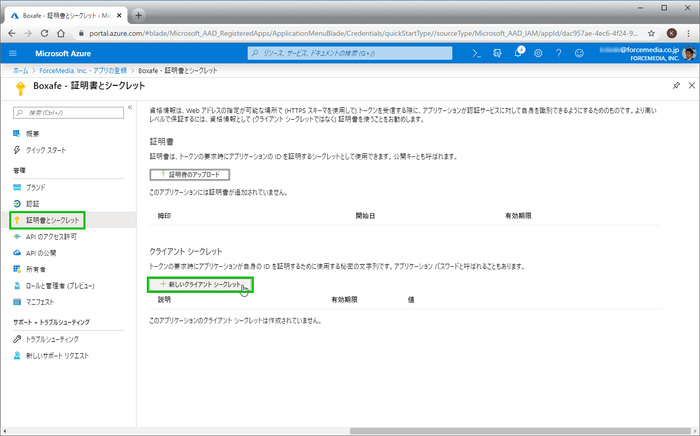Viewport: 700px width, 436px height.
Task: Collapse the left menu with double chevron
Action: (130, 107)
